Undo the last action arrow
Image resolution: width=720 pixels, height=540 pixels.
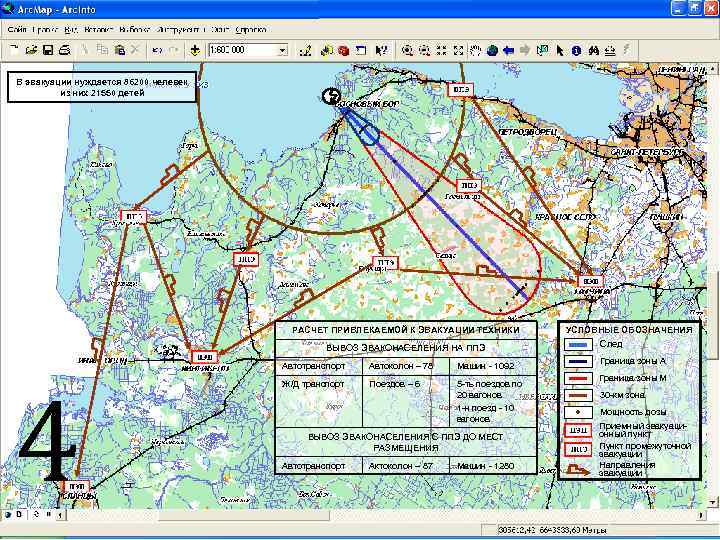(157, 50)
